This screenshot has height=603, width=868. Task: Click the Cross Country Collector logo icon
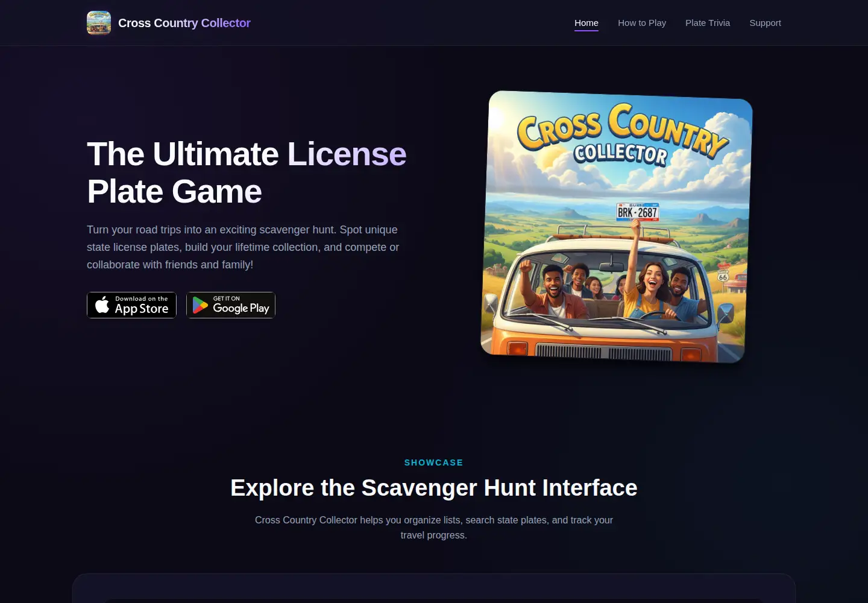click(x=99, y=23)
